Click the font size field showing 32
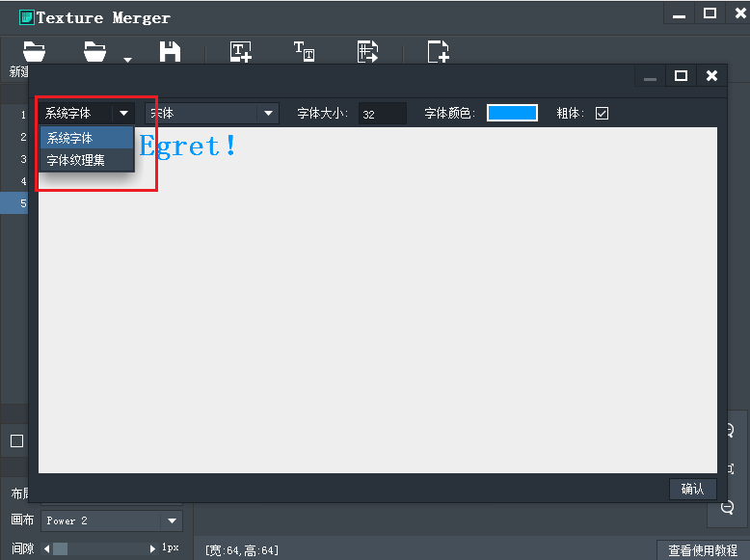 click(382, 114)
